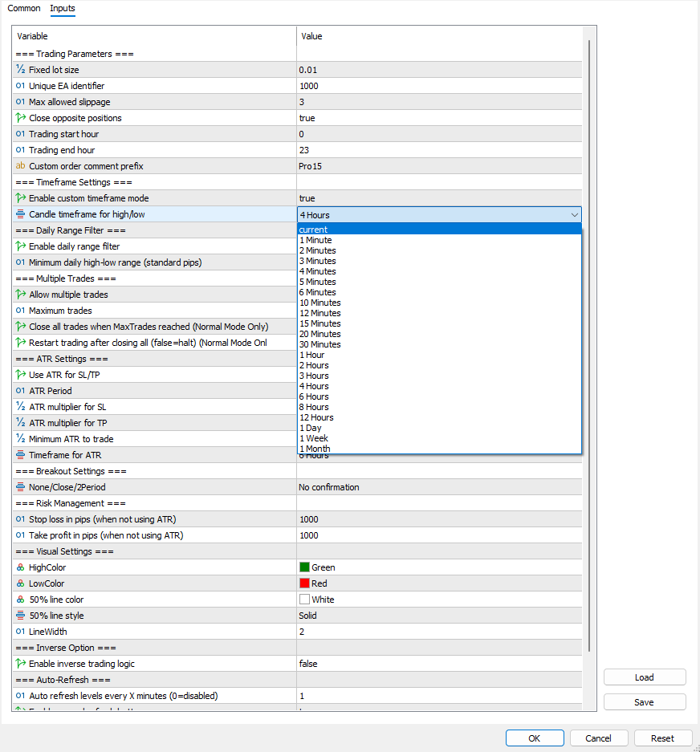The width and height of the screenshot is (700, 752).
Task: Click the Close opposite positions boolean icon
Action: point(20,117)
